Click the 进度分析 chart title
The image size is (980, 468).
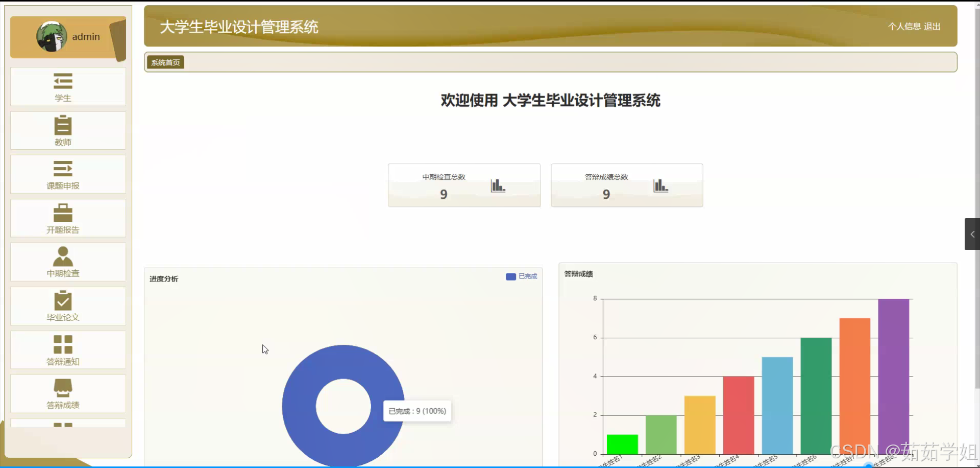click(x=164, y=279)
